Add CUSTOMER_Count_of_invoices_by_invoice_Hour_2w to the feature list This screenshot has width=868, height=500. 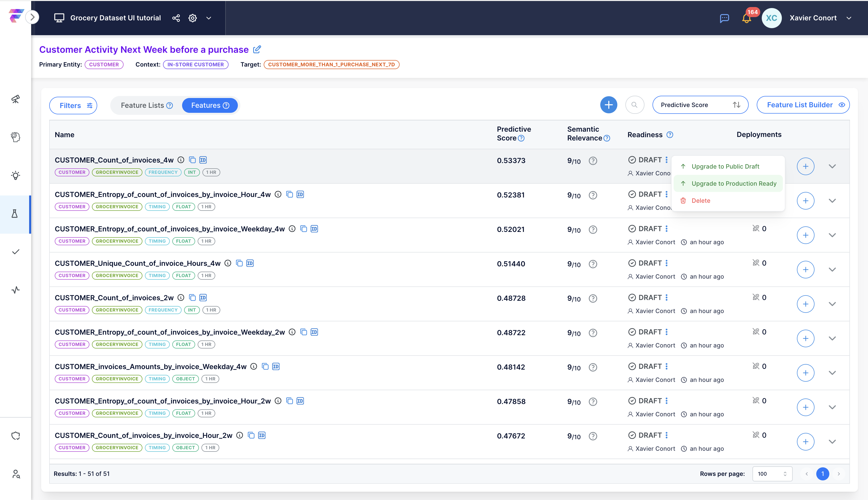[x=805, y=442]
